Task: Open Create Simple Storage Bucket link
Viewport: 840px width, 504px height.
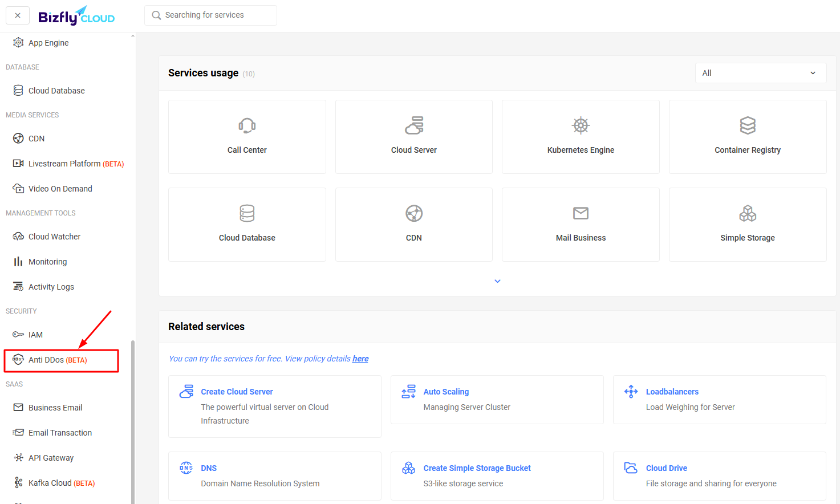Action: (477, 468)
